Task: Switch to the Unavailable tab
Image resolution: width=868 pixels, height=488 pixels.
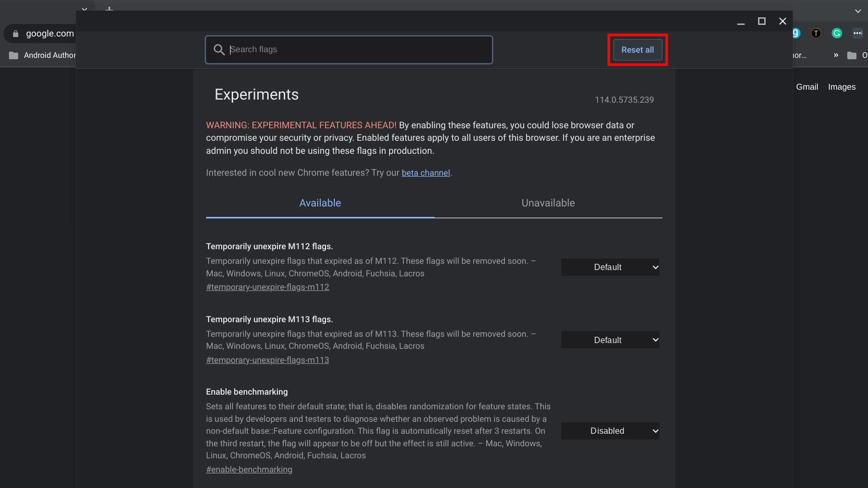Action: pos(548,203)
